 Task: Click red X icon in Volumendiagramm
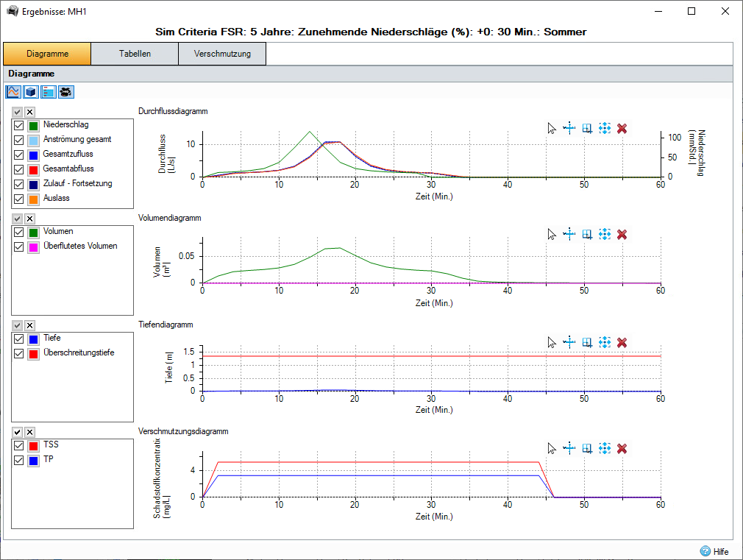pyautogui.click(x=622, y=234)
